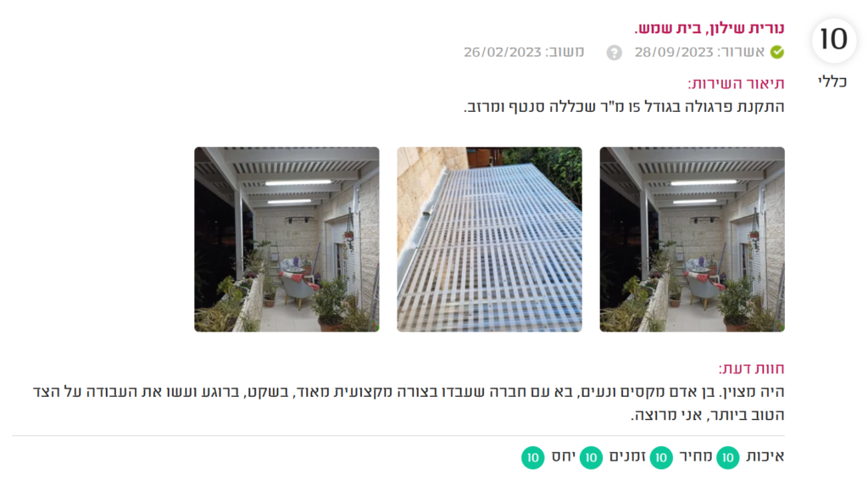The height and width of the screenshot is (492, 868).
Task: Open the rightmost pergola balcony photo
Action: click(692, 239)
